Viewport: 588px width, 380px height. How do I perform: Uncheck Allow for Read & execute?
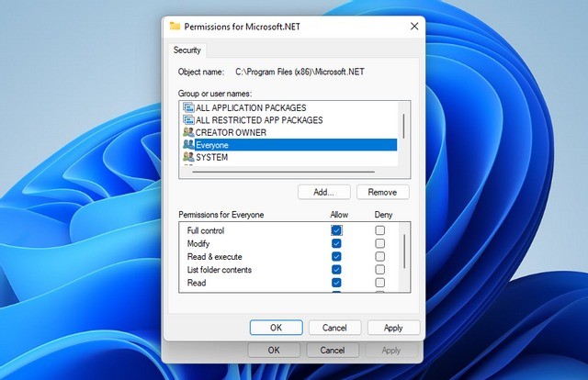[x=336, y=257]
